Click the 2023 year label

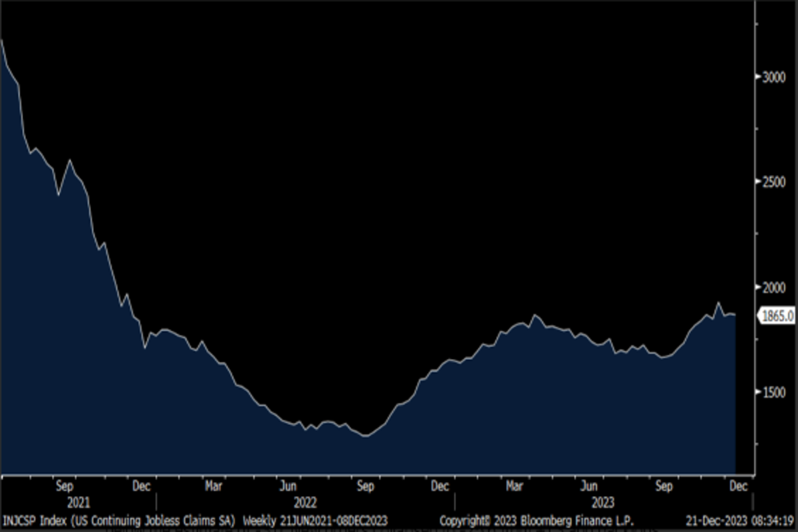(602, 502)
